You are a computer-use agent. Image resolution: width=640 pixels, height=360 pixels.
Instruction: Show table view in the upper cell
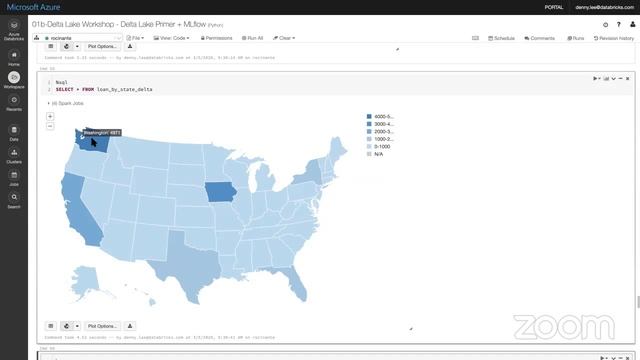click(51, 47)
